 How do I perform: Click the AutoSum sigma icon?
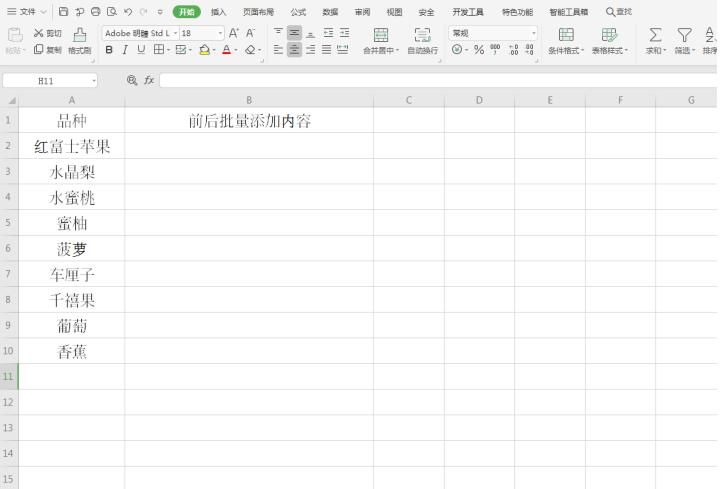[655, 35]
